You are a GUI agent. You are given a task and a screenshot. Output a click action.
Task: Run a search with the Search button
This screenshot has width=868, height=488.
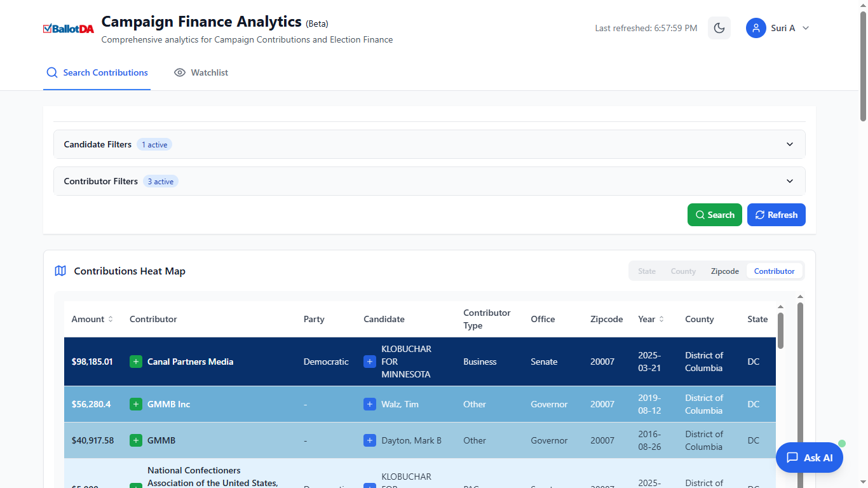(x=714, y=215)
